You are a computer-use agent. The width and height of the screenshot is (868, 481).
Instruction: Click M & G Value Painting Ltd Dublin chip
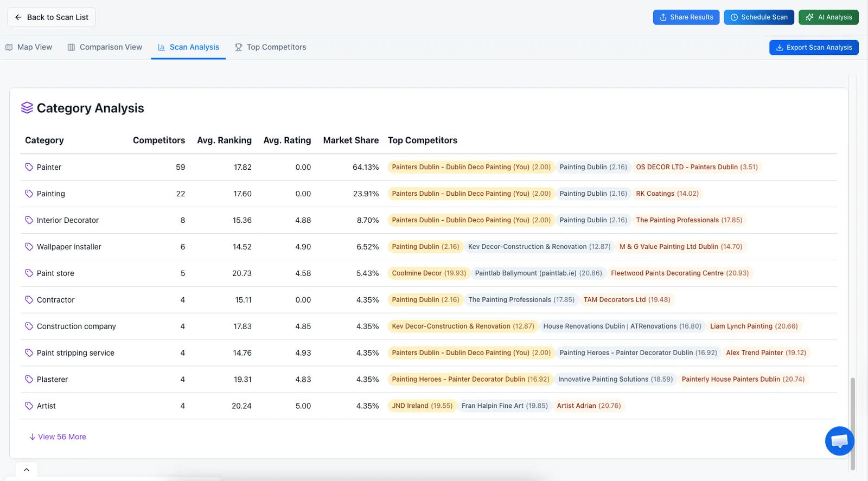[681, 247]
